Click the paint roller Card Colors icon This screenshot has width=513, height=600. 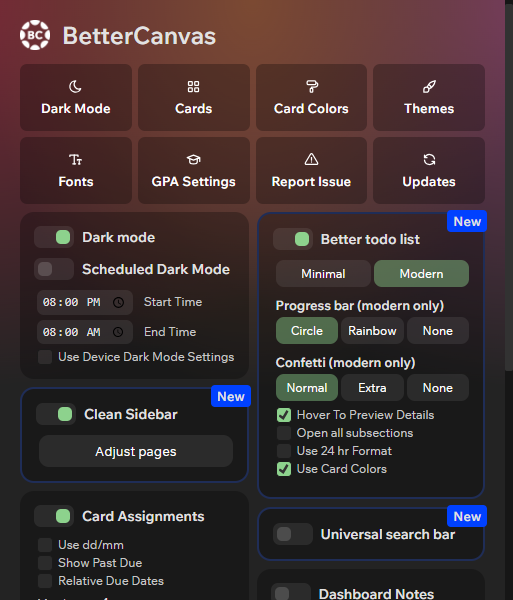tap(311, 86)
